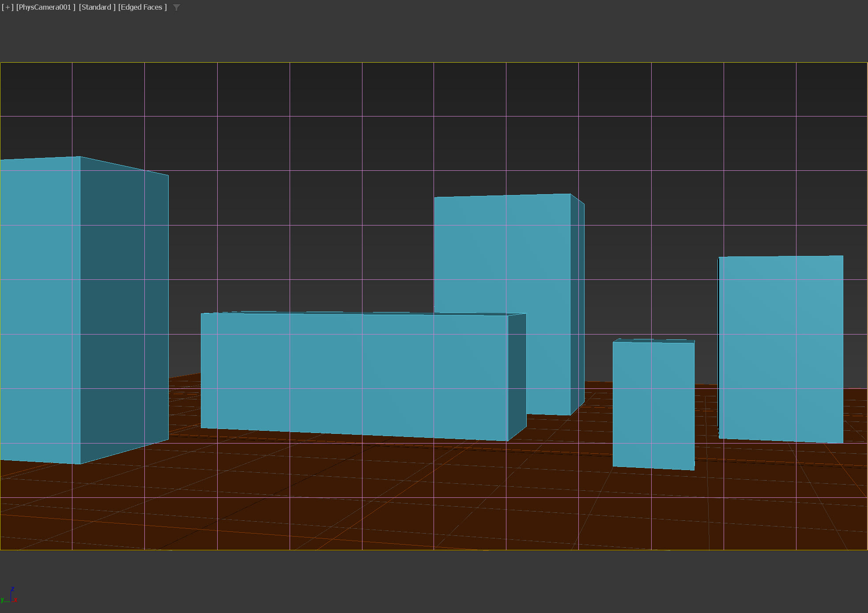Open the Edged Faces display menu
868x613 pixels.
[x=142, y=7]
